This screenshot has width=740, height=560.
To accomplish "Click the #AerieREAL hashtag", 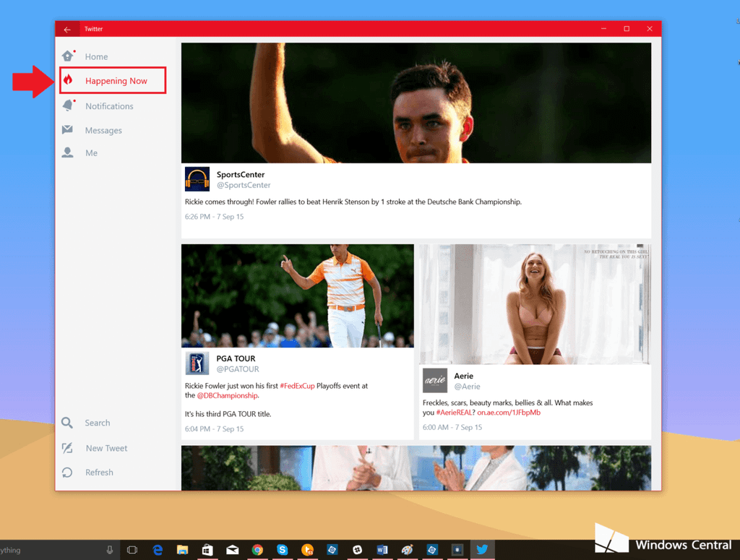I will [455, 413].
